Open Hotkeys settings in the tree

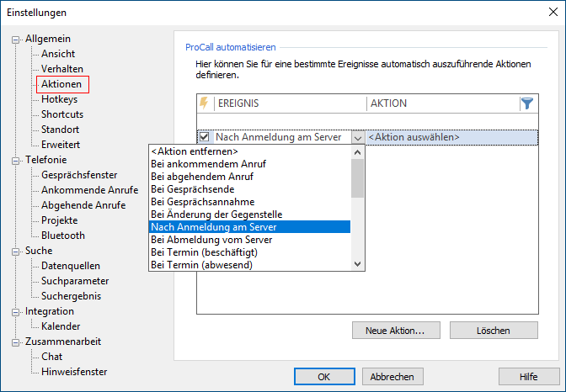(59, 99)
